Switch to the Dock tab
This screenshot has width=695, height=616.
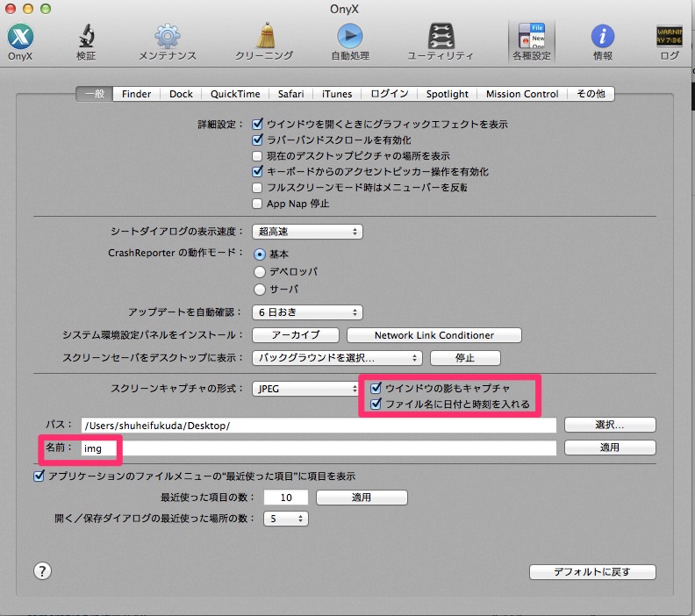[x=181, y=94]
